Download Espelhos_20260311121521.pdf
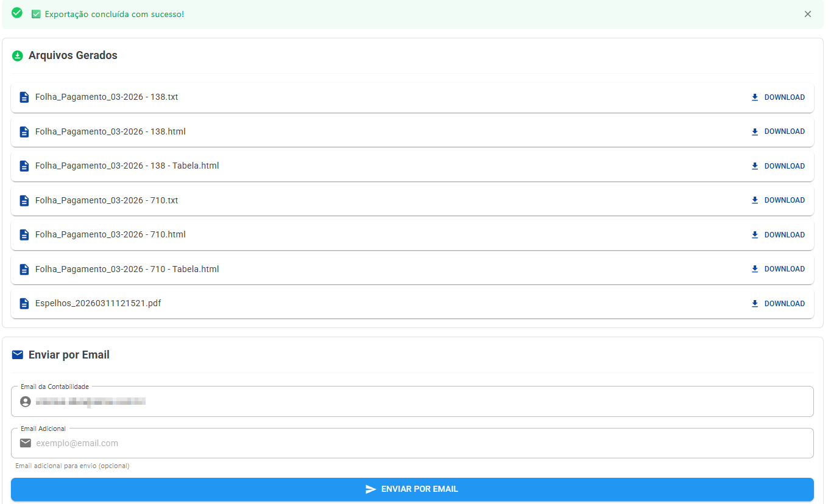The image size is (831, 504). click(x=778, y=304)
